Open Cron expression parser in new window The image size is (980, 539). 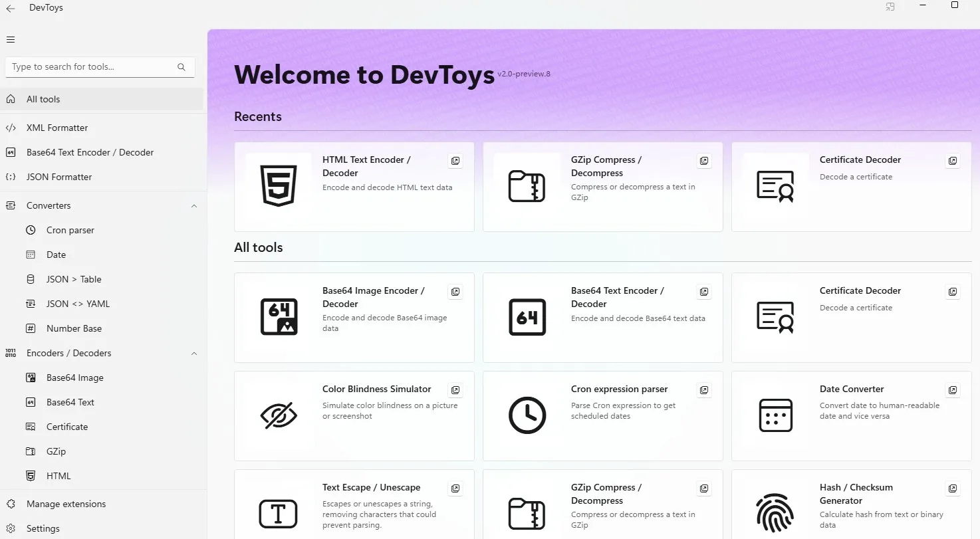(x=704, y=390)
